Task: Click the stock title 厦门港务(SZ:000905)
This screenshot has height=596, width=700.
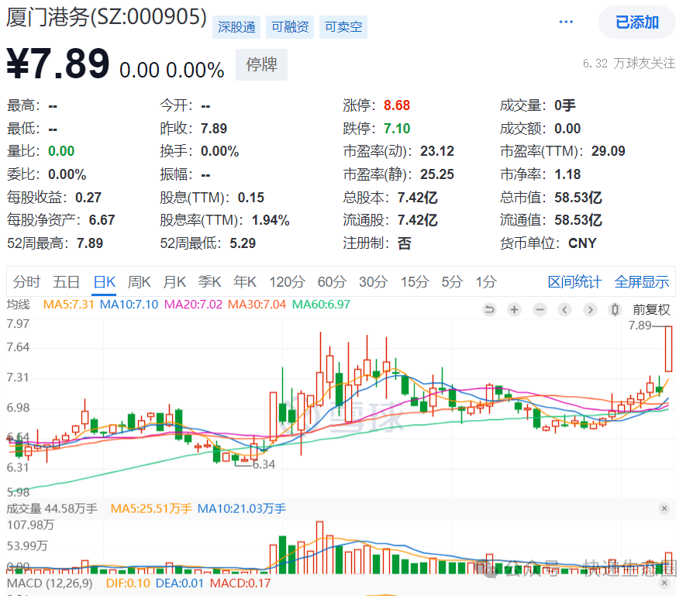Action: pyautogui.click(x=107, y=17)
